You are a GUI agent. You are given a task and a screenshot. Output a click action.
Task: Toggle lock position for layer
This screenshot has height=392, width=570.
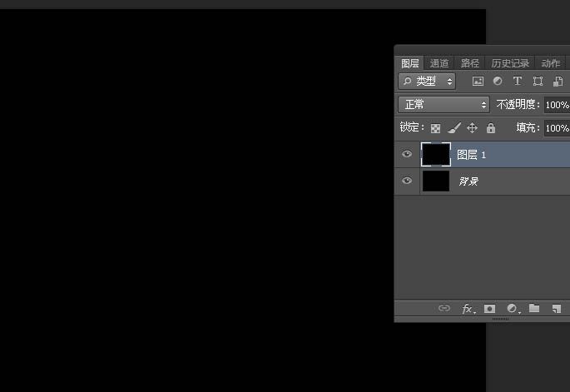point(472,128)
